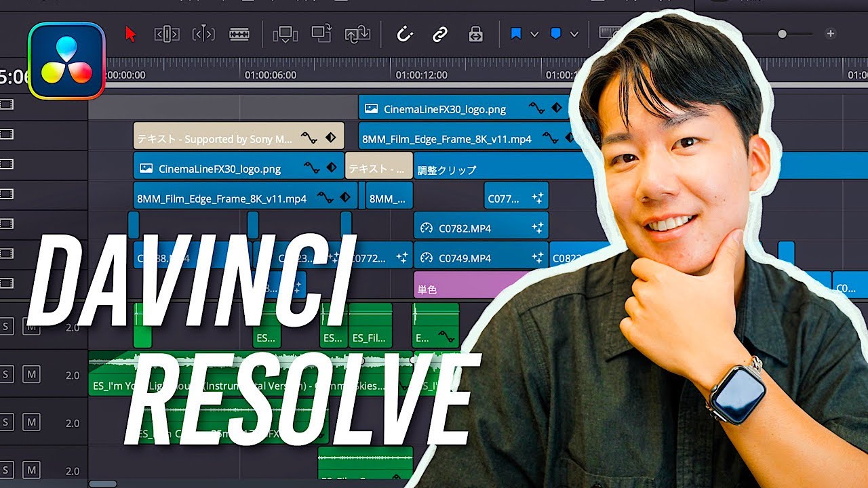
Task: Open curve icon on 8MM_Film_Edge_Frame clip after Sony text
Action: point(551,138)
